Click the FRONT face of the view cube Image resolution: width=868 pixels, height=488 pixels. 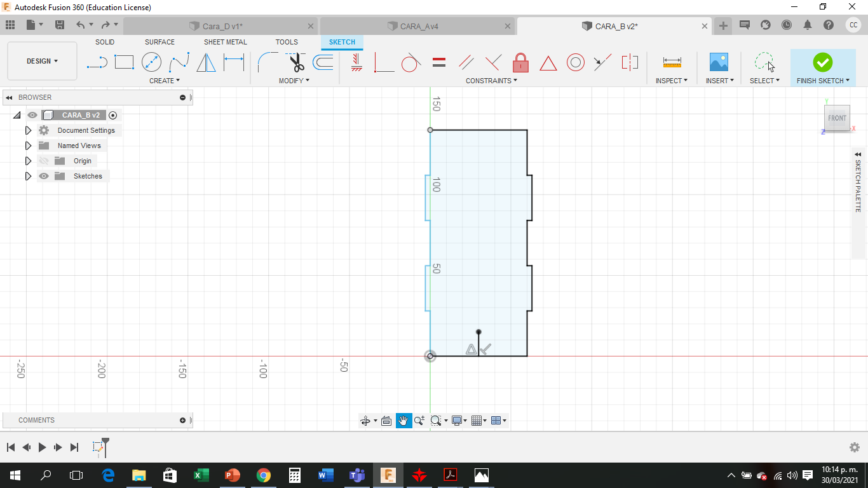837,118
